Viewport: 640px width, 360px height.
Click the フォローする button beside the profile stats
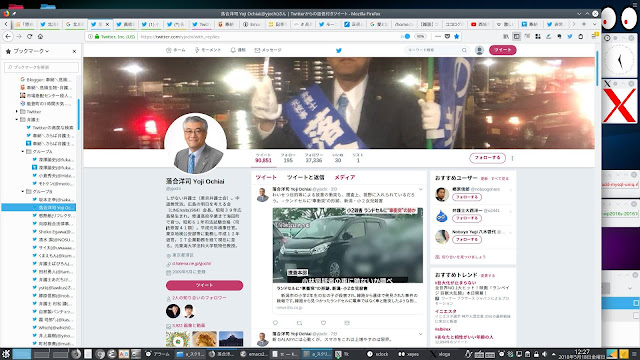(487, 158)
